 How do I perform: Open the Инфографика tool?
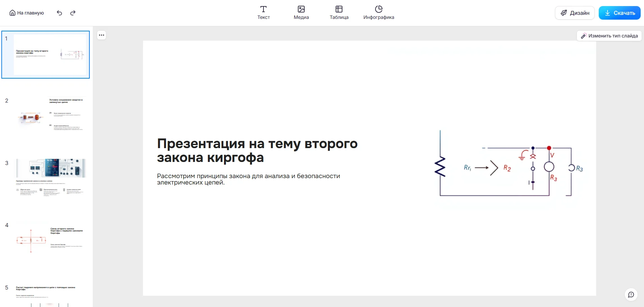click(x=379, y=13)
